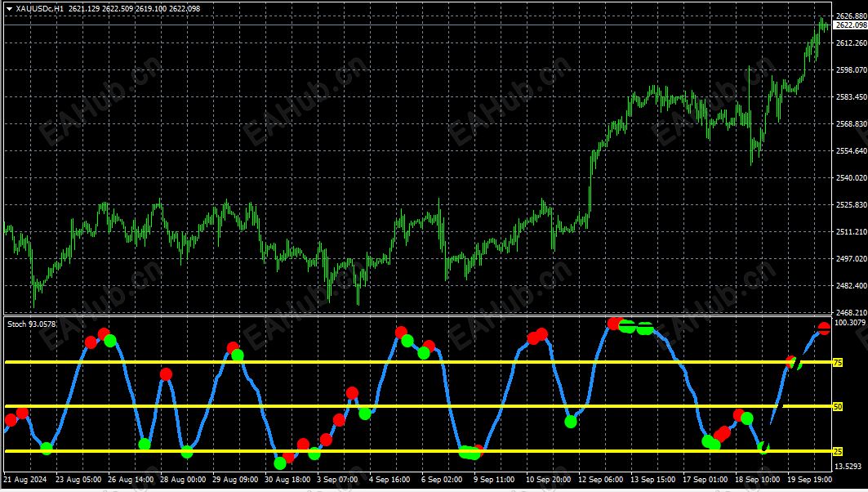
Task: Click the 2540.020 price scale label
Action: (852, 178)
